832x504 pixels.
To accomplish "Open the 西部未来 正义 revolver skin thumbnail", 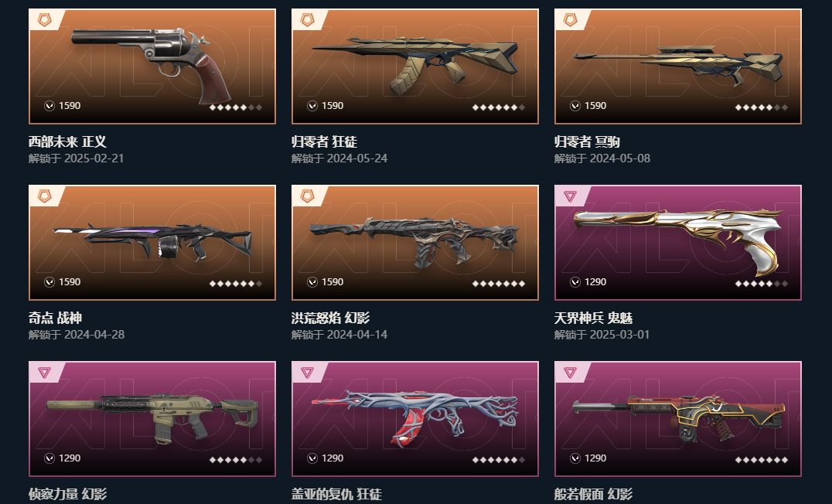I will [x=152, y=65].
